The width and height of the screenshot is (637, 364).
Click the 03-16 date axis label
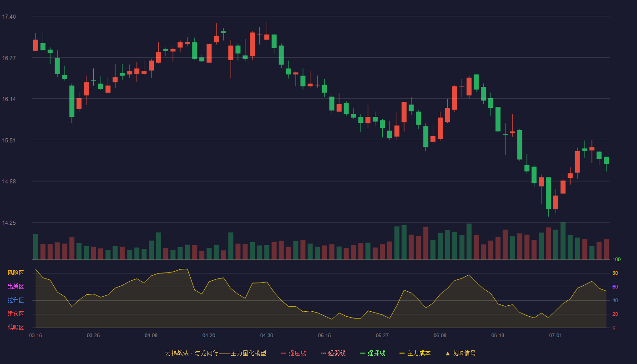35,335
